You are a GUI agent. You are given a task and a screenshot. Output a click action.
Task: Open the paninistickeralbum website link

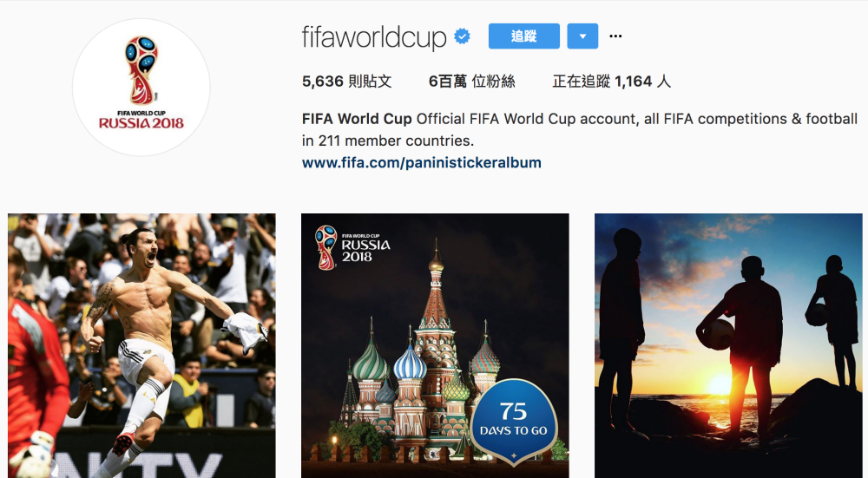coord(421,162)
